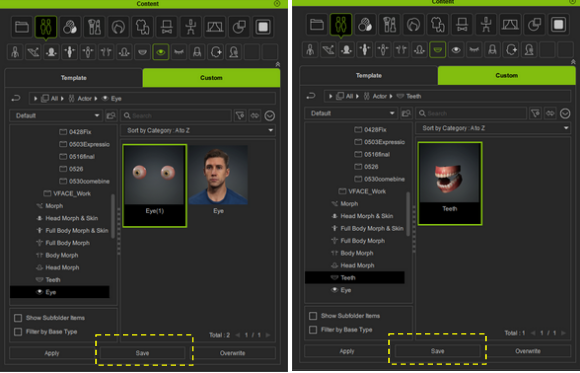
Task: Select the Eyelash subcategory icon in Eye panel
Action: point(179,52)
